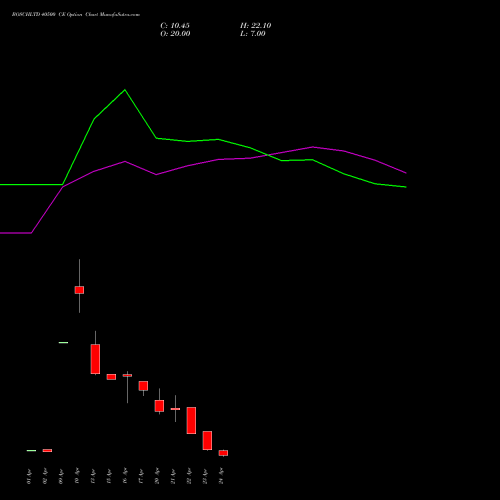Select the open value O: 20.00
The height and width of the screenshot is (500, 500).
tap(175, 34)
